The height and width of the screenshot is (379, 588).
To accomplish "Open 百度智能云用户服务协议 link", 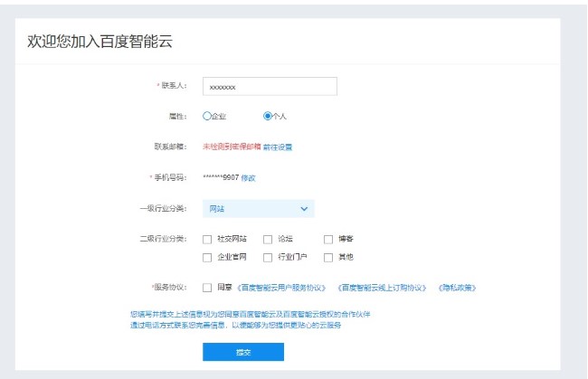I will point(281,288).
